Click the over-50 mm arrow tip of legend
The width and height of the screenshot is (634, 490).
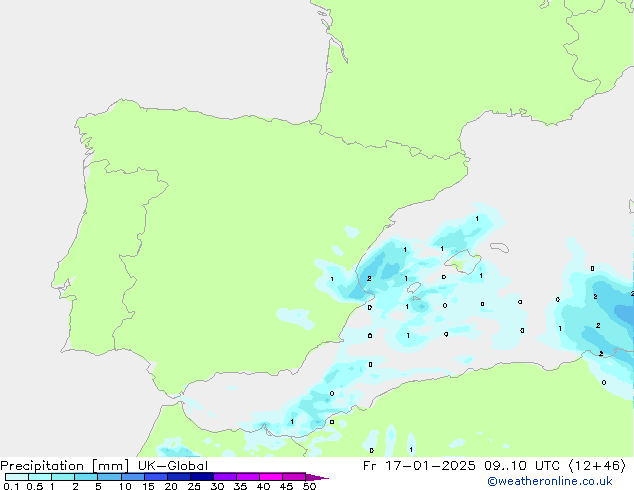click(317, 477)
